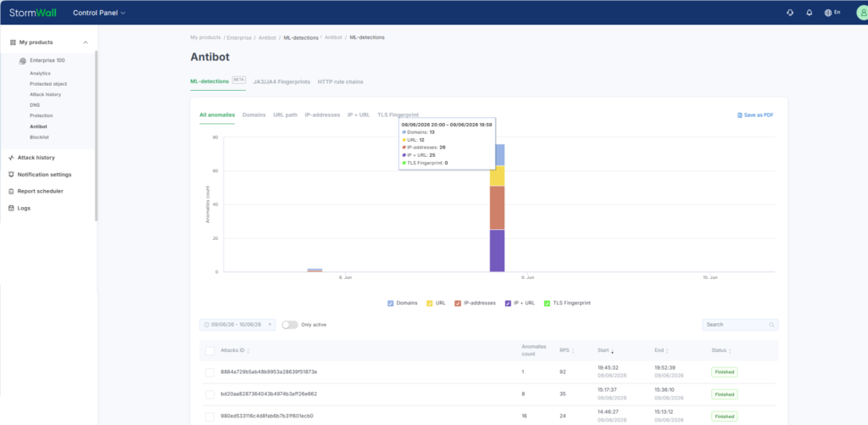Select the Domains sub-tab

254,115
